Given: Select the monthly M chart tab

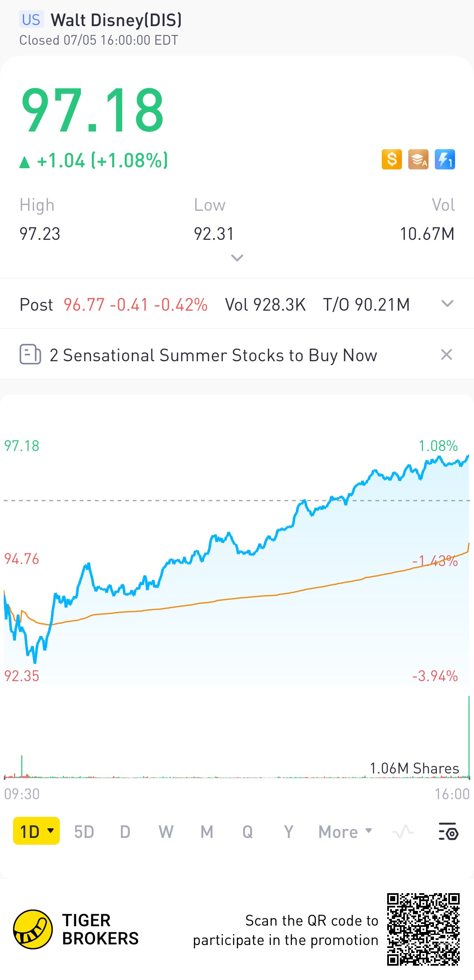Looking at the screenshot, I should (207, 832).
